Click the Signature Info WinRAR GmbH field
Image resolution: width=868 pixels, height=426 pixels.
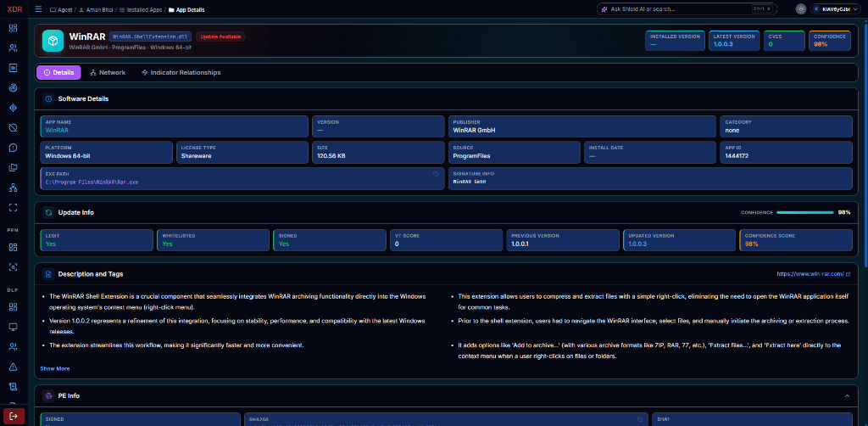click(x=650, y=178)
